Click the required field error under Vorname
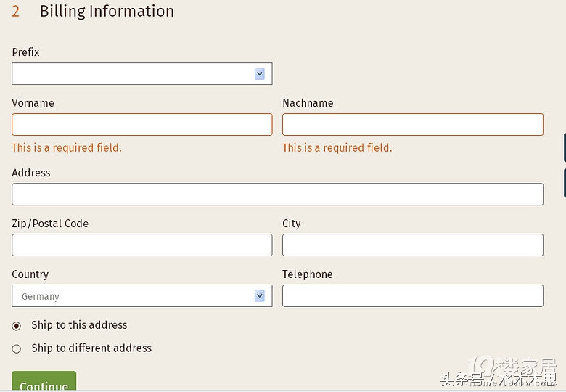Viewport: 566px width, 392px height. pyautogui.click(x=67, y=148)
